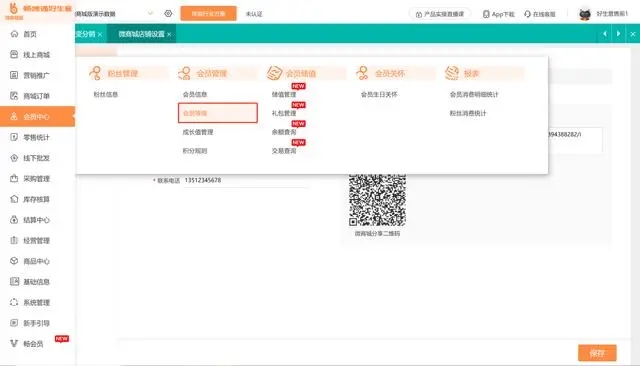Select 会员等级 highlighted menu item
The width and height of the screenshot is (640, 366).
(x=218, y=113)
